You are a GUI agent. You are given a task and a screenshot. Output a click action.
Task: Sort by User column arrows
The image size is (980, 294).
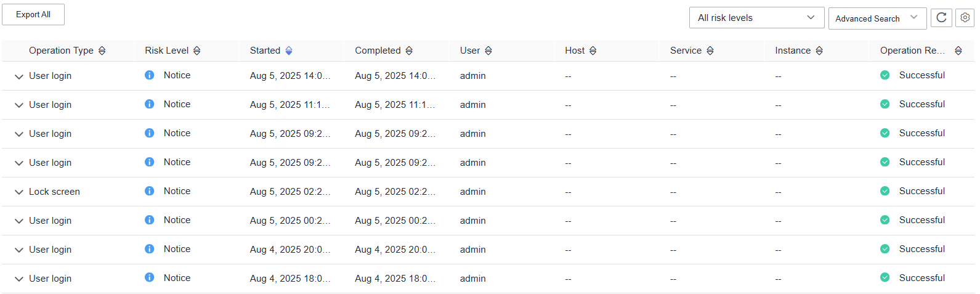pos(488,51)
